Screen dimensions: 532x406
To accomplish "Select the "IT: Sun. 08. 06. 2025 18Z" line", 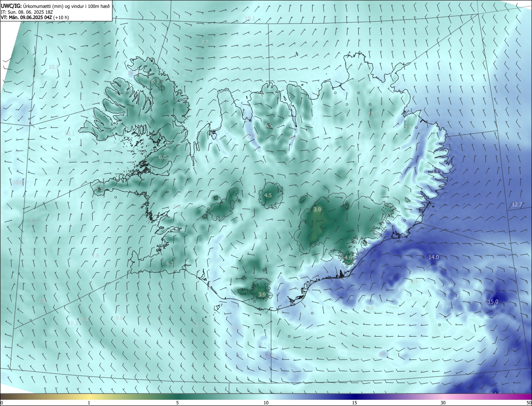I will point(27,12).
